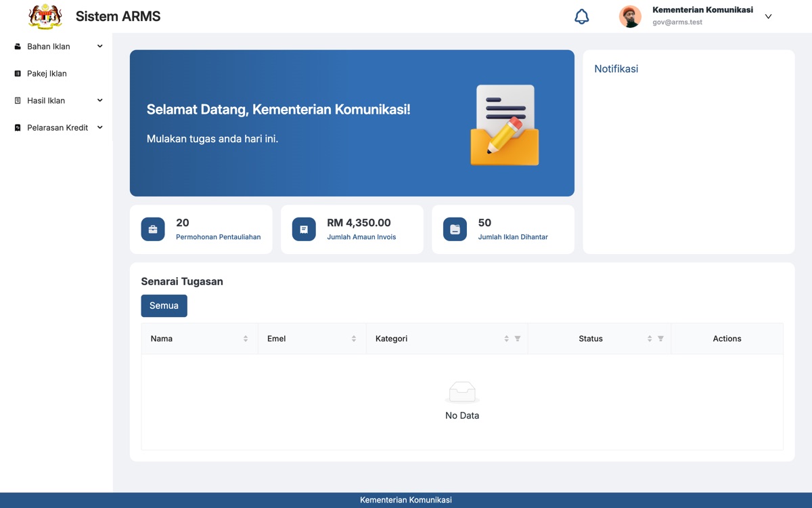Screen dimensions: 812x508
Task: Open the user account dropdown arrow
Action: tap(768, 16)
